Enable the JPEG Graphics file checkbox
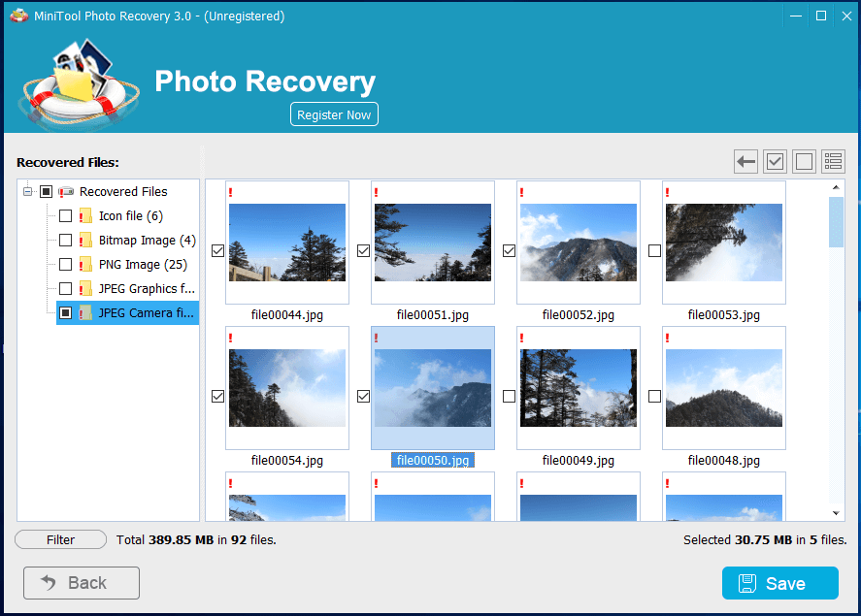861x616 pixels. coord(65,289)
